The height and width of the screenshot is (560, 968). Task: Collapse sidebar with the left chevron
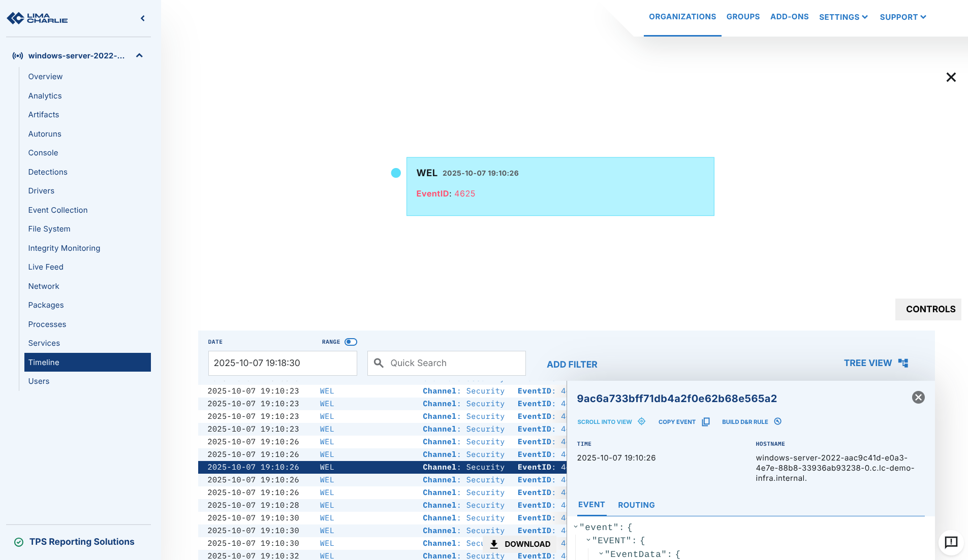[143, 18]
